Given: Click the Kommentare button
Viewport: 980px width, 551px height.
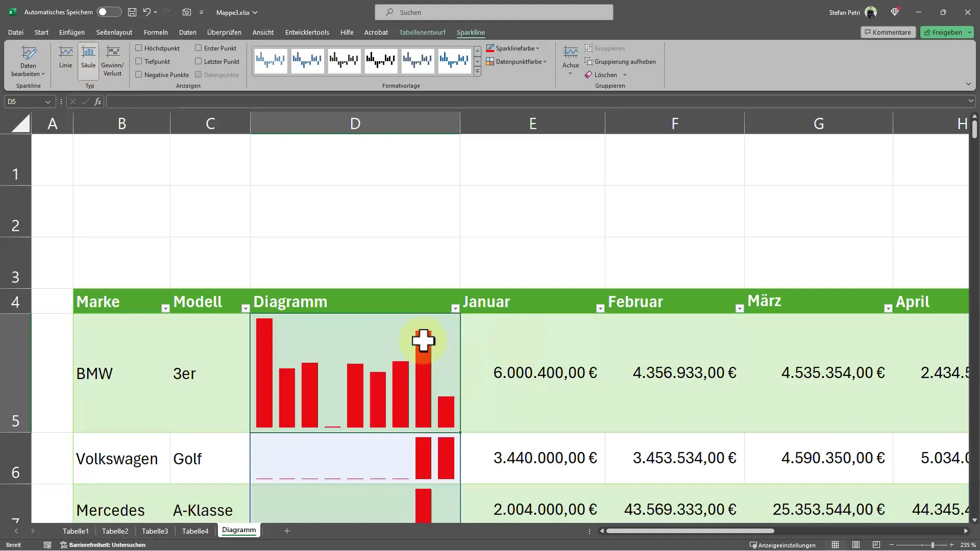Looking at the screenshot, I should coord(888,32).
